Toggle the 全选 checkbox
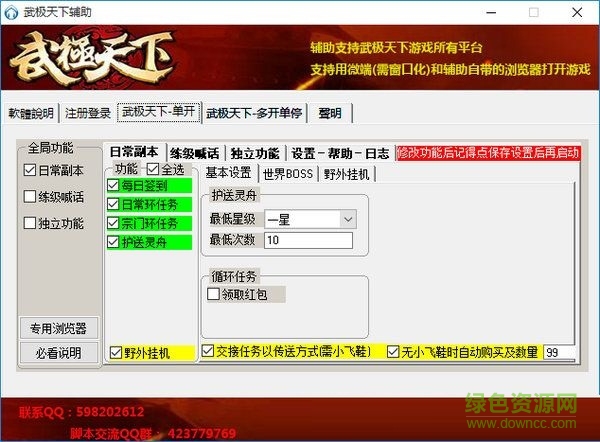The height and width of the screenshot is (442, 600). click(166, 169)
